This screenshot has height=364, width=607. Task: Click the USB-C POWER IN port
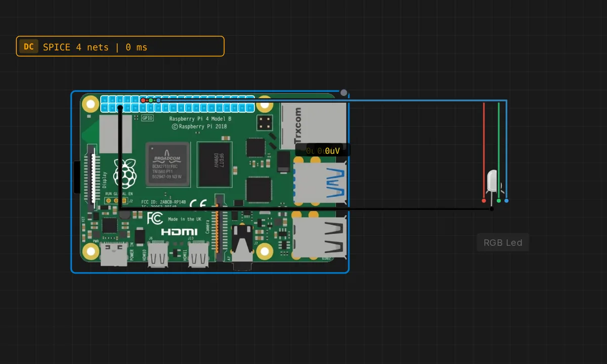click(x=114, y=255)
